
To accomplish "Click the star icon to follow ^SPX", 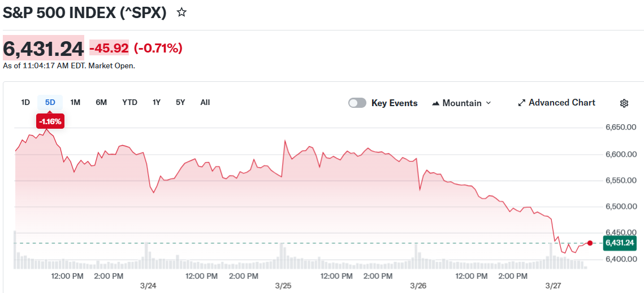I will [x=181, y=12].
